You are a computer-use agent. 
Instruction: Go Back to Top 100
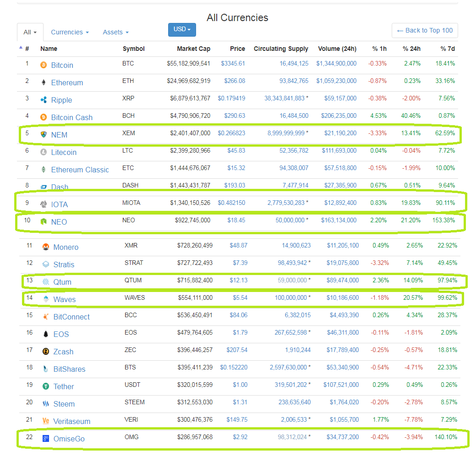(425, 30)
